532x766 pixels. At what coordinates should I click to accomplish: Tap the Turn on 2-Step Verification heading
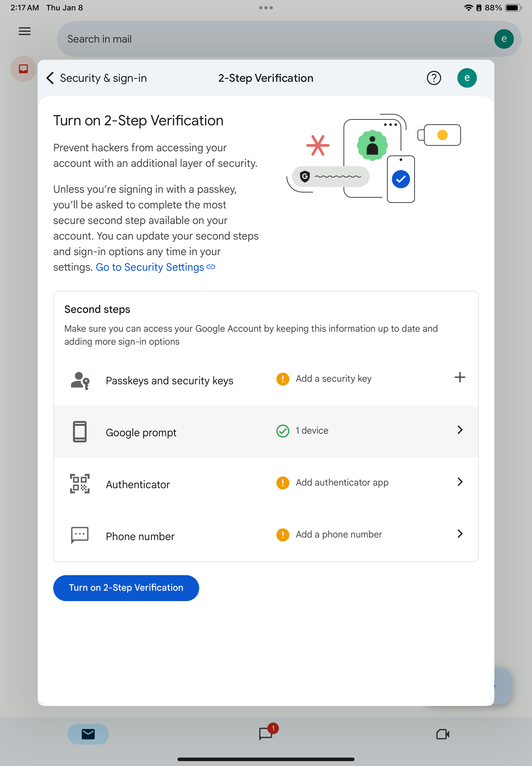[138, 121]
